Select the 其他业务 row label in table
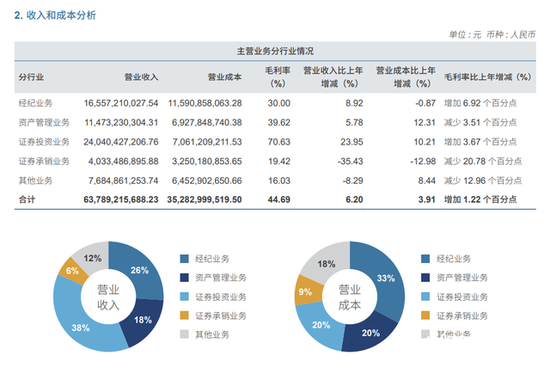This screenshot has height=368, width=550. coord(35,181)
